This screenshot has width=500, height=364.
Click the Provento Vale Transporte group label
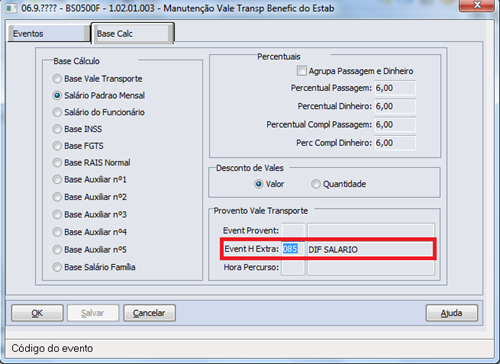[x=261, y=211]
